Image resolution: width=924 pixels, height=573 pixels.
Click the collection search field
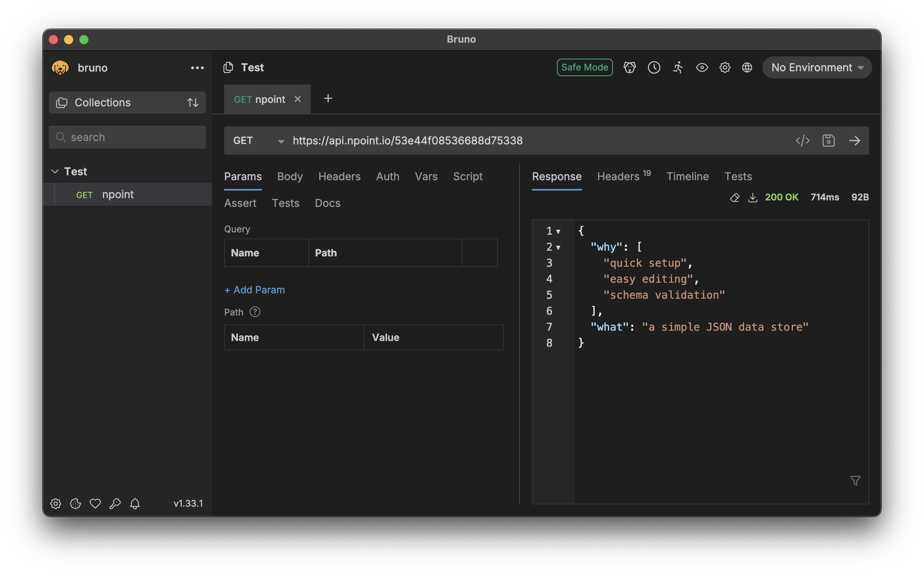(x=127, y=137)
